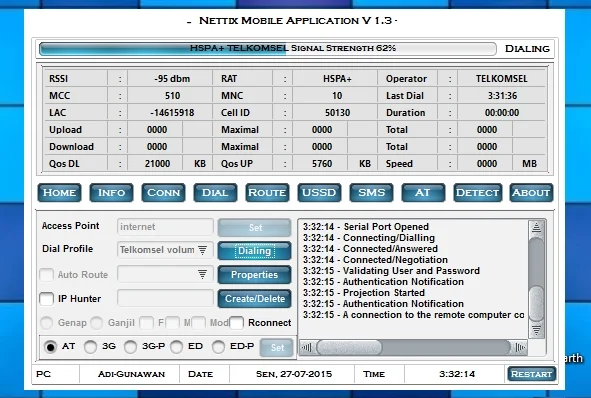The width and height of the screenshot is (591, 398).
Task: Tick the Mod checkbox
Action: (199, 323)
